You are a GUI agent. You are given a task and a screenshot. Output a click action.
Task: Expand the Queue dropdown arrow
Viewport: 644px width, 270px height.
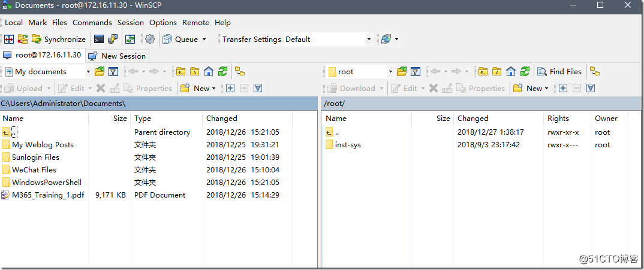pyautogui.click(x=204, y=40)
